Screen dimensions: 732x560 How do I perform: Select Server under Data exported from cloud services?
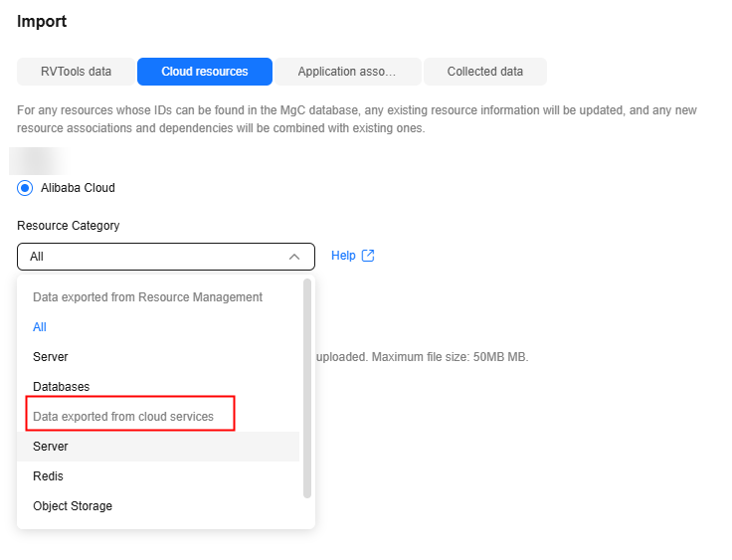pos(158,447)
